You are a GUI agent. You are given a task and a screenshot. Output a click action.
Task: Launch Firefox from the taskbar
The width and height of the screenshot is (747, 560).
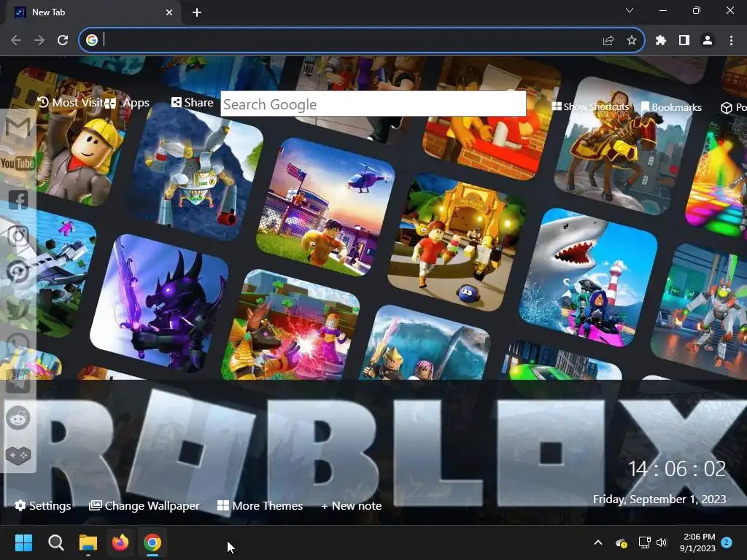(120, 542)
